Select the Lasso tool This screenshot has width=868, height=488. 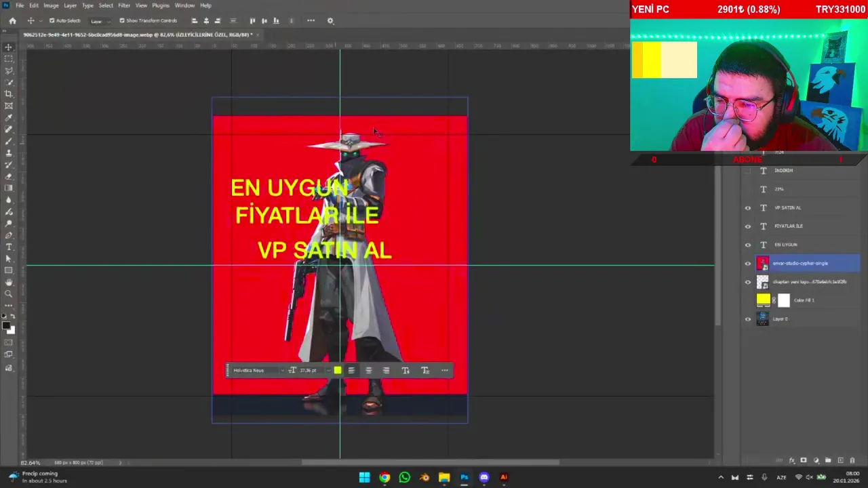click(9, 70)
